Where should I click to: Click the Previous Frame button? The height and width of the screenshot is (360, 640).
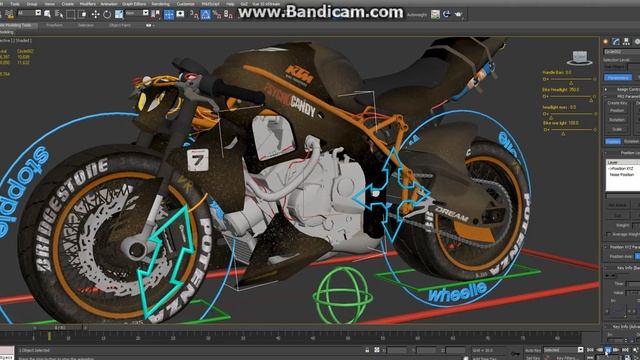click(x=599, y=350)
